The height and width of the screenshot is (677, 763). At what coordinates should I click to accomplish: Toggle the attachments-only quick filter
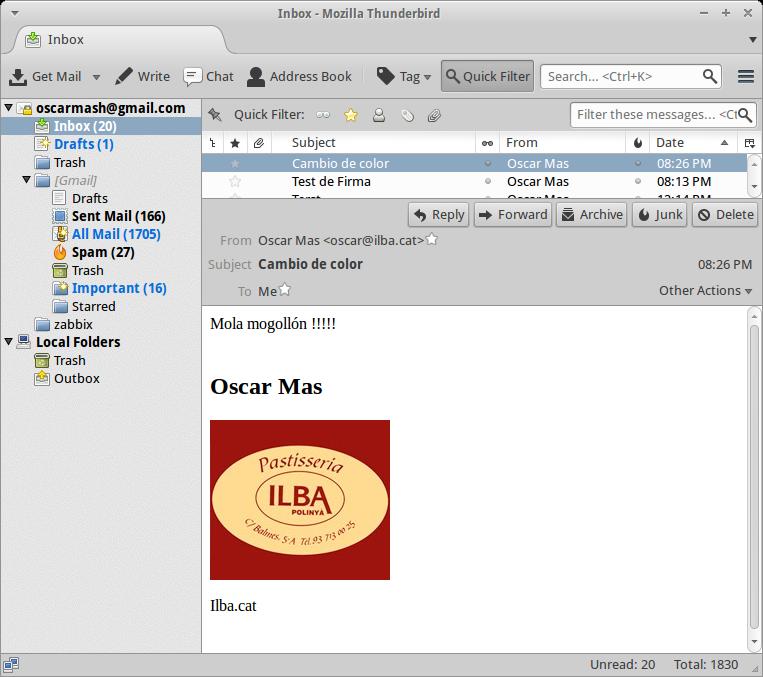(x=434, y=115)
